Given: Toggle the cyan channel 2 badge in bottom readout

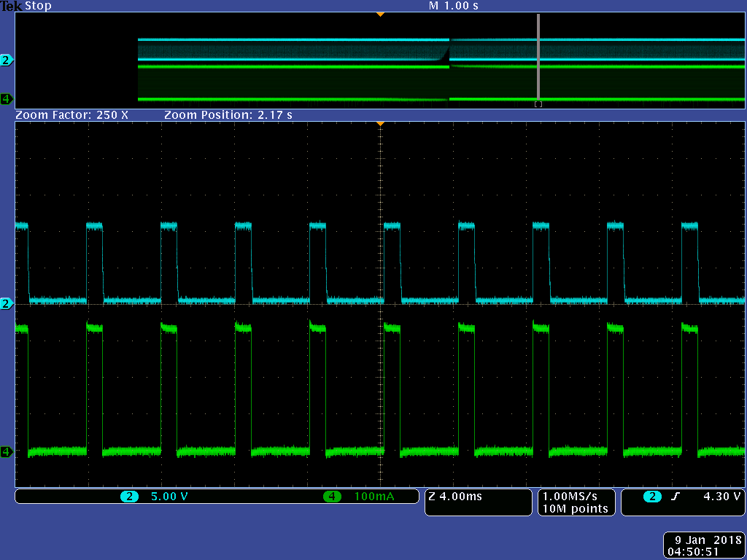Looking at the screenshot, I should coord(130,497).
